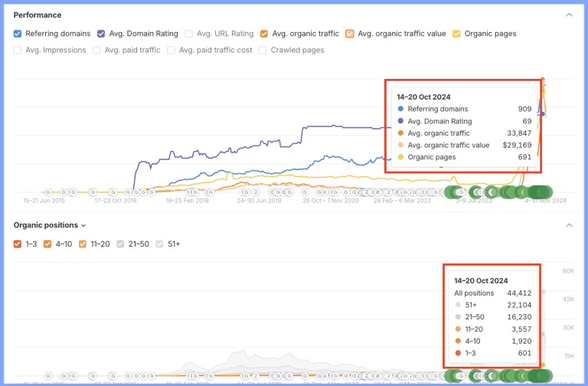Click the "24–30 Jun 2019" axis label
The height and width of the screenshot is (386, 588).
[x=259, y=201]
